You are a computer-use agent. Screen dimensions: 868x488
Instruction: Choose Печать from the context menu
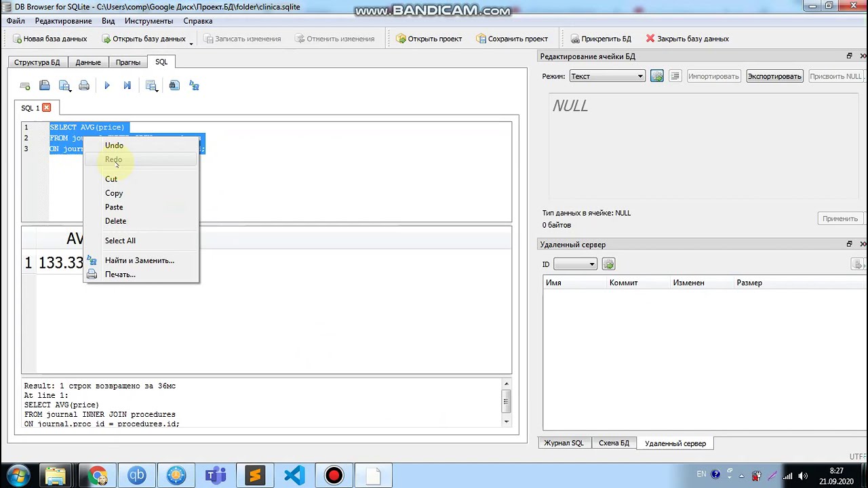tap(141, 274)
